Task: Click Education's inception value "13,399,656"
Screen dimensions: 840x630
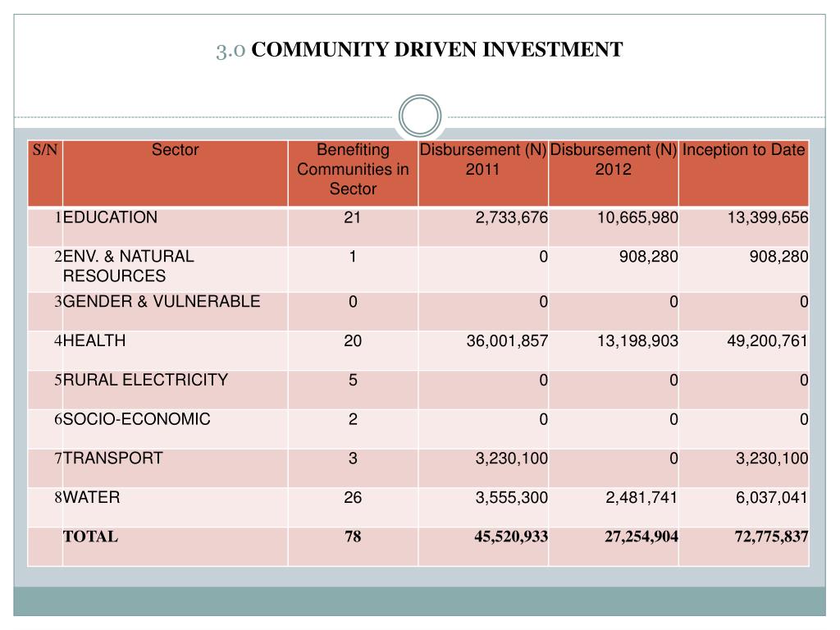Action: click(768, 217)
